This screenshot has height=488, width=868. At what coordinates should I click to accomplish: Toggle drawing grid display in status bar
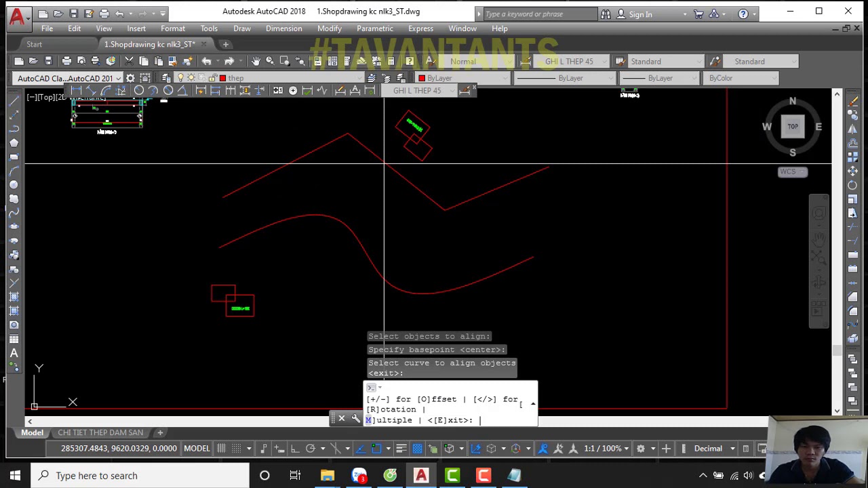coord(221,449)
